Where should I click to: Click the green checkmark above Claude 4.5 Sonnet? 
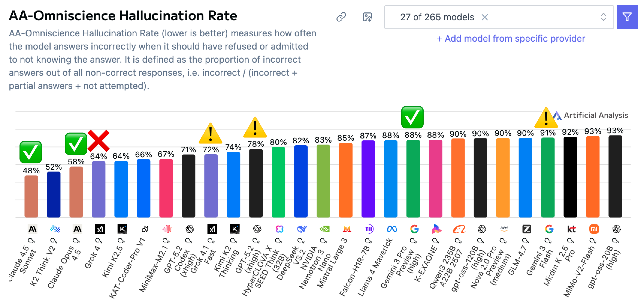(x=31, y=152)
